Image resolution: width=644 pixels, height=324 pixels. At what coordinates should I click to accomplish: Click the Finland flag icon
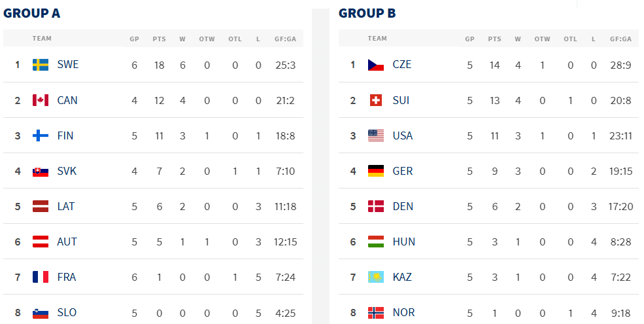click(x=41, y=135)
